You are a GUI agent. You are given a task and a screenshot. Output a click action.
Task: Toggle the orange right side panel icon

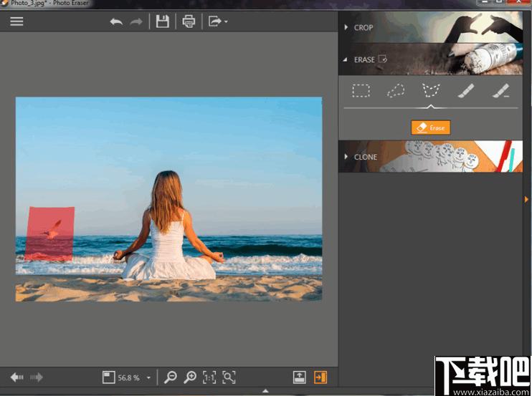point(320,377)
